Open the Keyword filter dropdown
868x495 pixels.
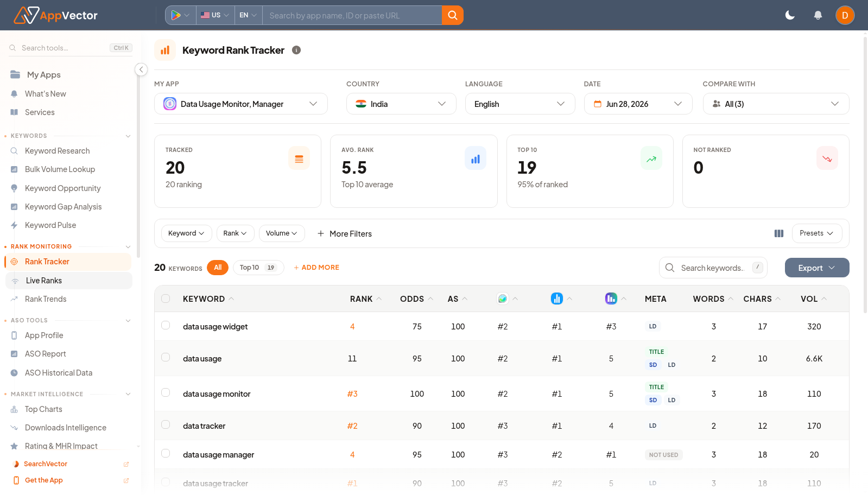point(186,233)
